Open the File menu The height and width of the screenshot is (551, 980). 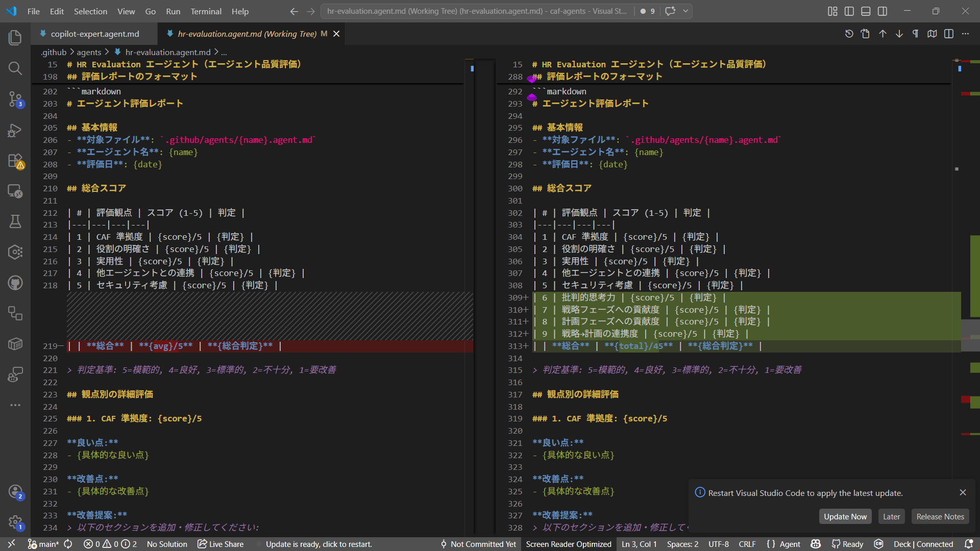tap(34, 11)
